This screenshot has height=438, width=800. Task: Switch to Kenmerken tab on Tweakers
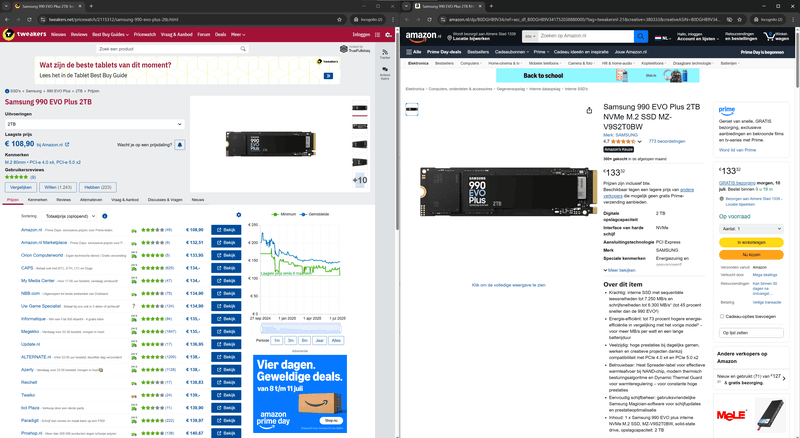tap(37, 200)
